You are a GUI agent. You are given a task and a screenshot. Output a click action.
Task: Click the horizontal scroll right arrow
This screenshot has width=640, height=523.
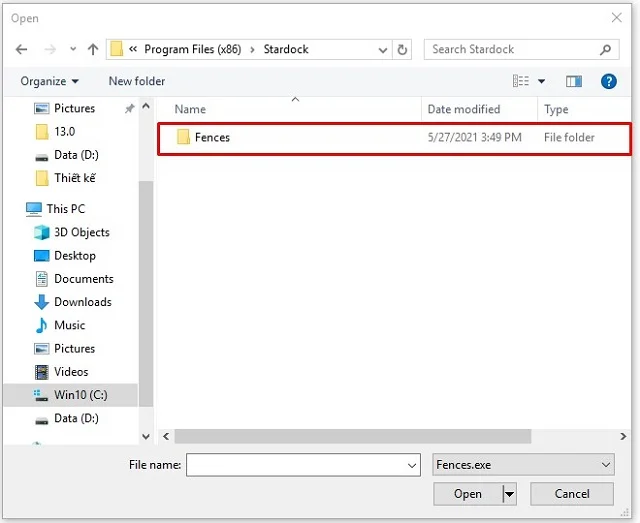[x=623, y=436]
